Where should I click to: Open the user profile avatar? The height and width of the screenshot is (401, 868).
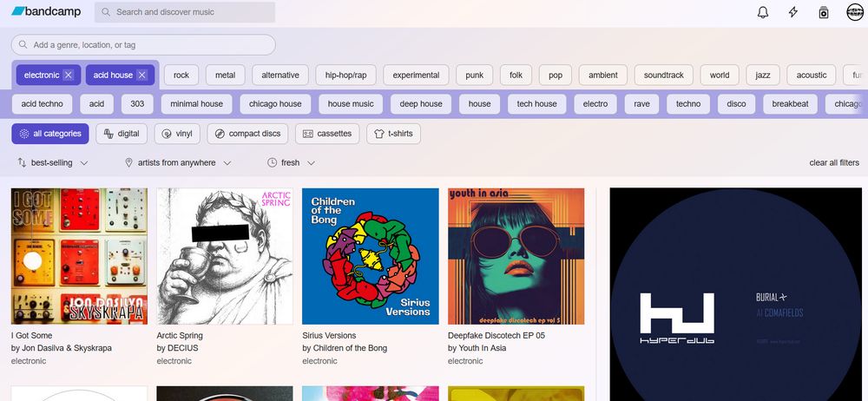pyautogui.click(x=855, y=12)
